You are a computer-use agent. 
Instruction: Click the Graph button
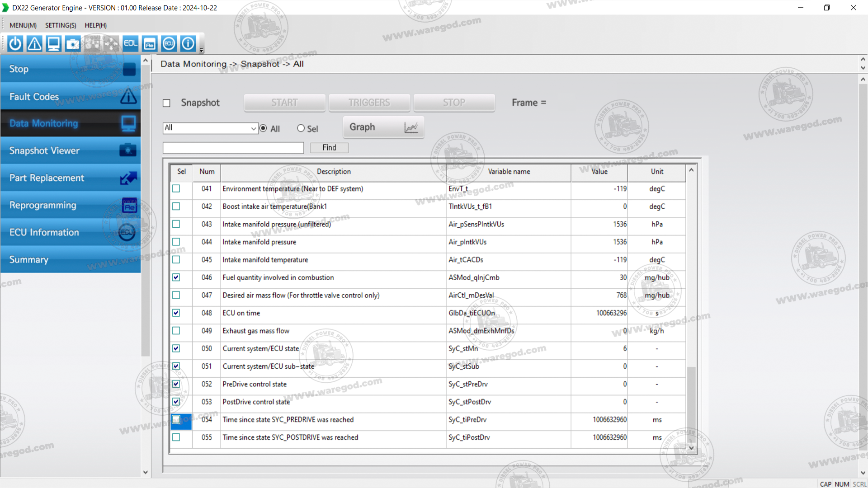tap(383, 127)
